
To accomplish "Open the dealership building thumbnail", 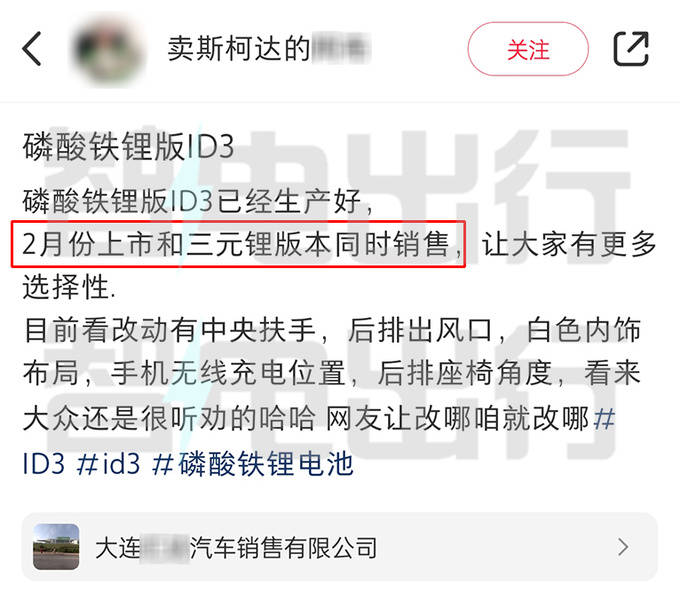I will pyautogui.click(x=56, y=547).
